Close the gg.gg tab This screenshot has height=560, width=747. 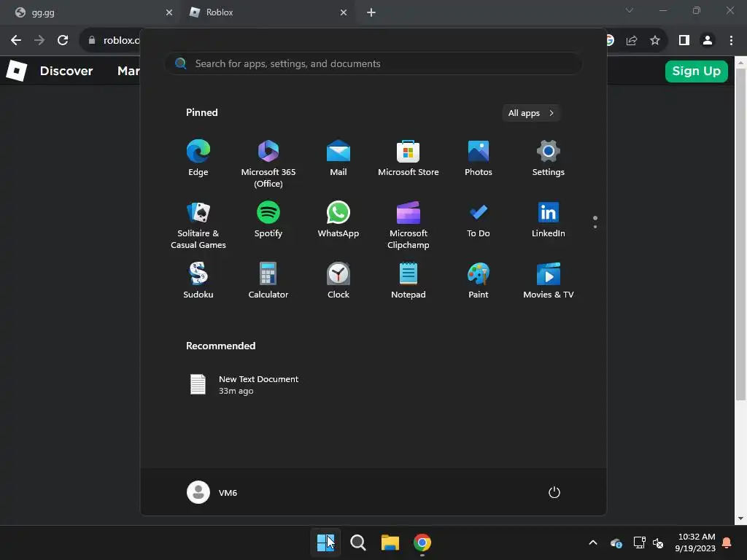point(169,12)
